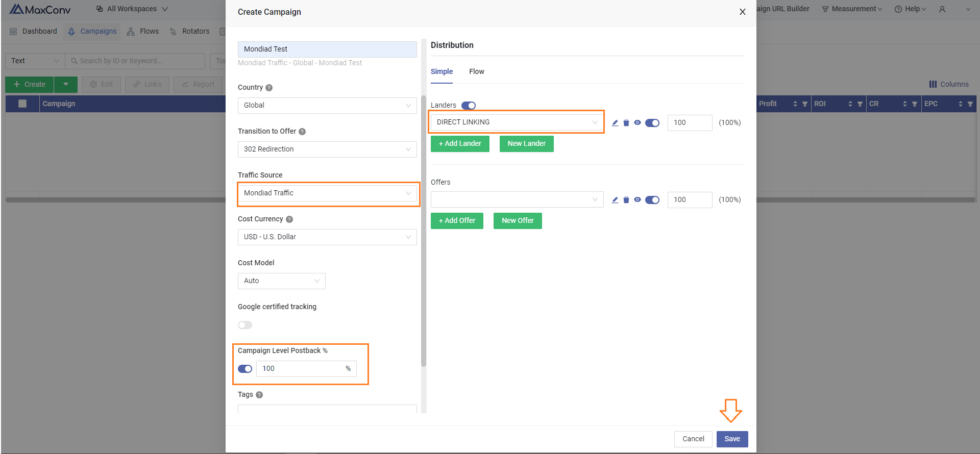Screen dimensions: 980x454
Task: Select the Simple distribution tab
Action: [442, 72]
